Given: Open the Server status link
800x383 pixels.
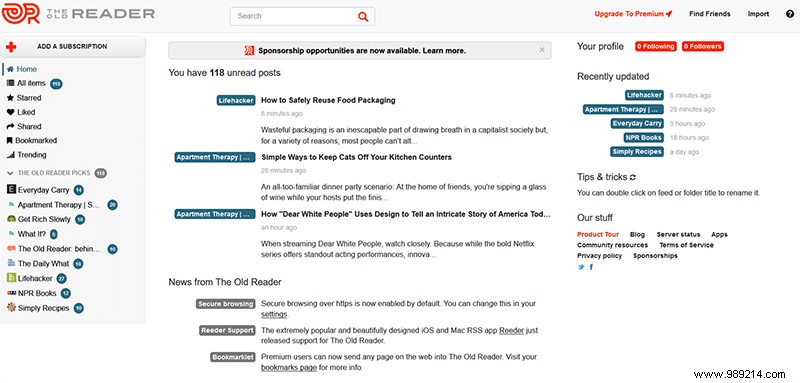Looking at the screenshot, I should (x=678, y=235).
